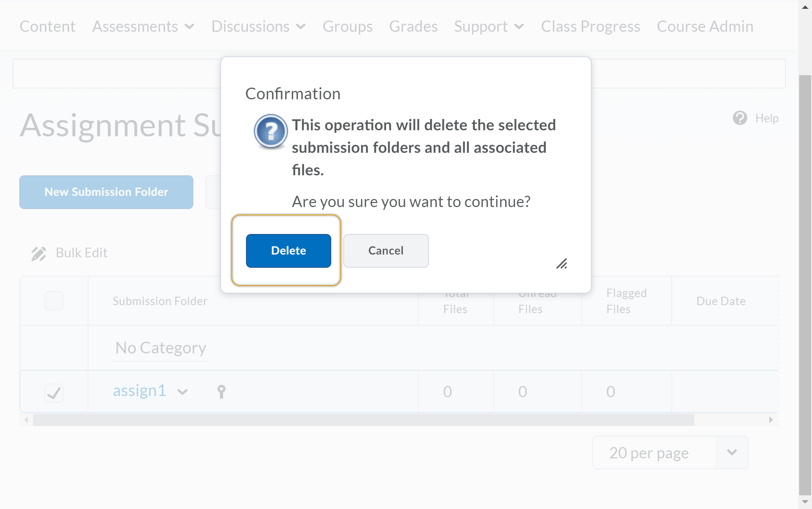Click the key icon beside assign1

221,391
